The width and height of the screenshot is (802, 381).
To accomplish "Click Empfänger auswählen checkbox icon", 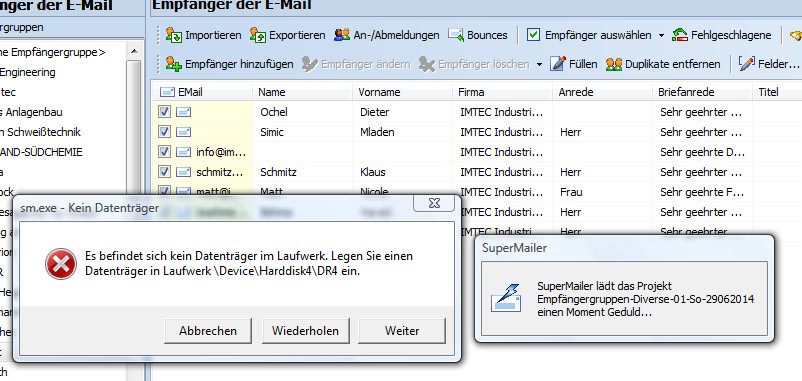I will [533, 35].
